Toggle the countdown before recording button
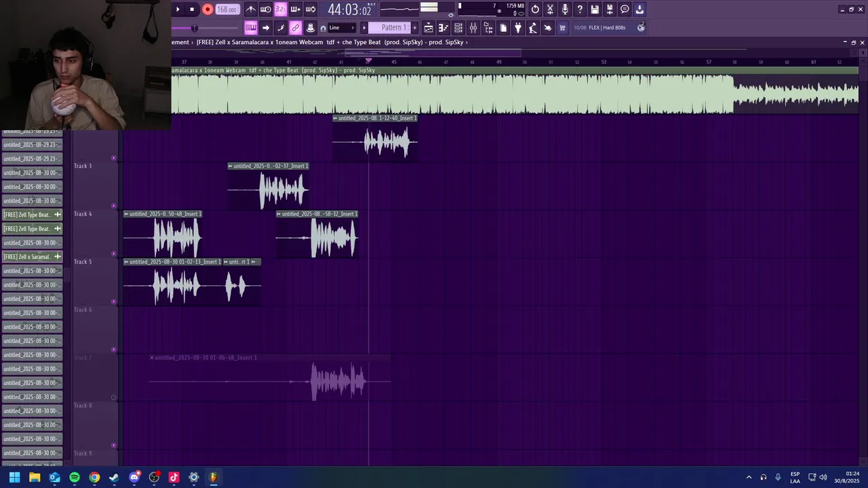Viewport: 868px width, 488px height. 280,9
